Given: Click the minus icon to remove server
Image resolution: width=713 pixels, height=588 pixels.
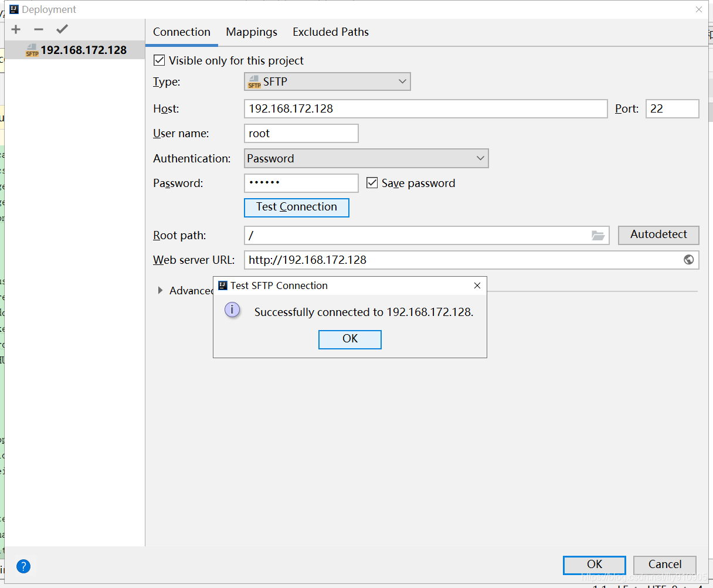Looking at the screenshot, I should 39,29.
